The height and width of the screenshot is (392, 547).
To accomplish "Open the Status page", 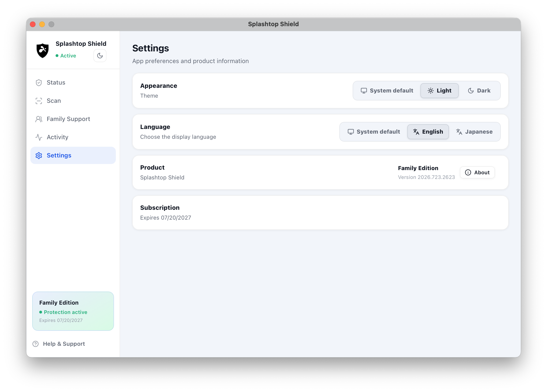I will coord(73,82).
